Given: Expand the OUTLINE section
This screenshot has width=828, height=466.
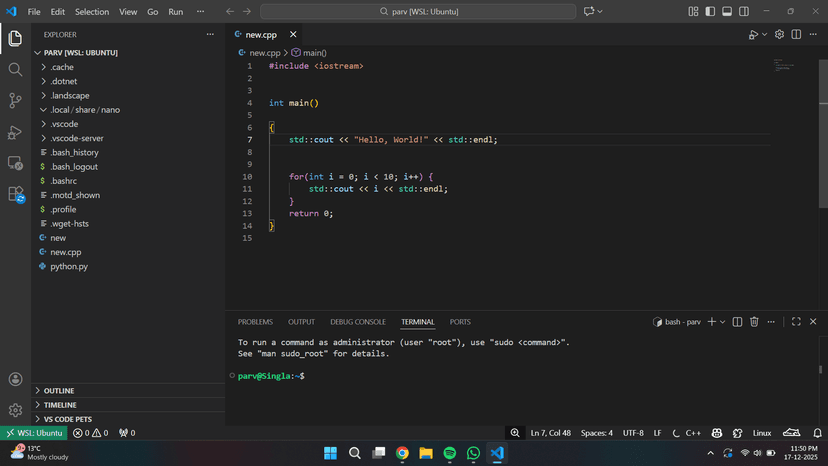Looking at the screenshot, I should (x=59, y=391).
